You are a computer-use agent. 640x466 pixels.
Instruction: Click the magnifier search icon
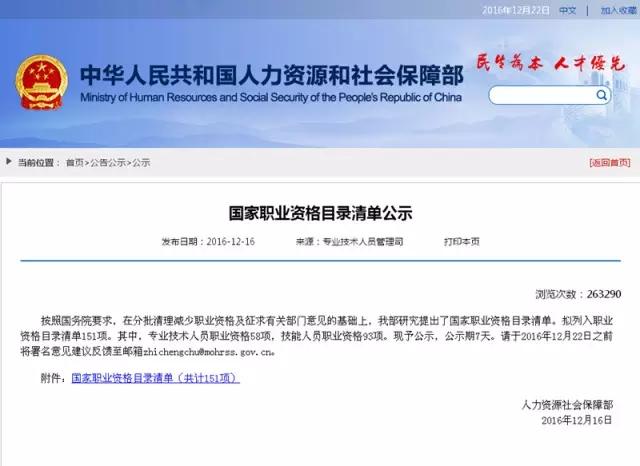coord(602,96)
